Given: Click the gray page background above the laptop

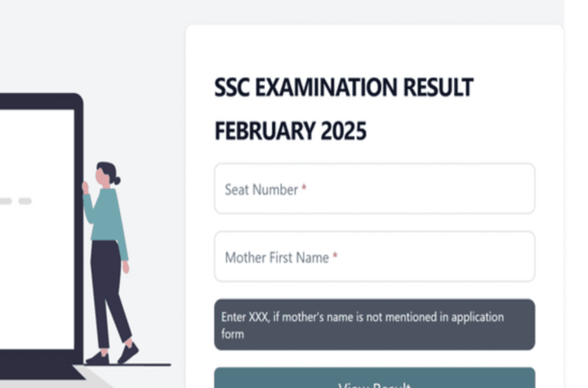Looking at the screenshot, I should click(90, 45).
